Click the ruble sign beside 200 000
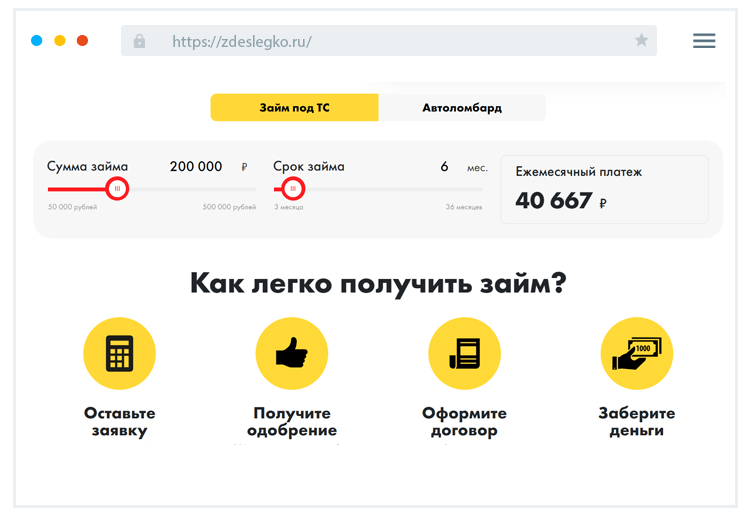The image size is (751, 523). coord(244,167)
